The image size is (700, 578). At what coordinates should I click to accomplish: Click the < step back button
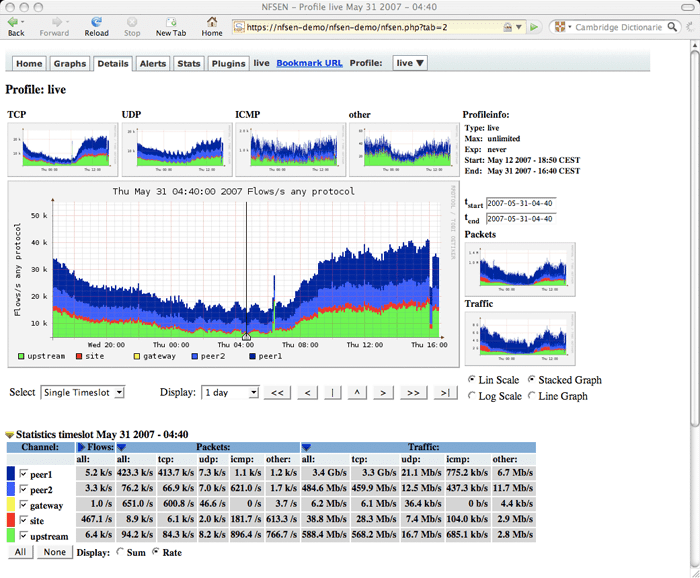pyautogui.click(x=308, y=393)
